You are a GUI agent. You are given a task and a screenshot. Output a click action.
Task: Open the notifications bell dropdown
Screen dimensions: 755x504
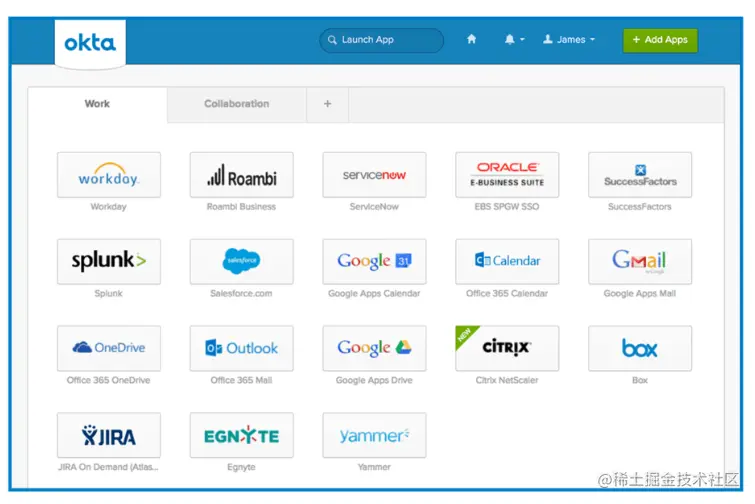tap(514, 39)
